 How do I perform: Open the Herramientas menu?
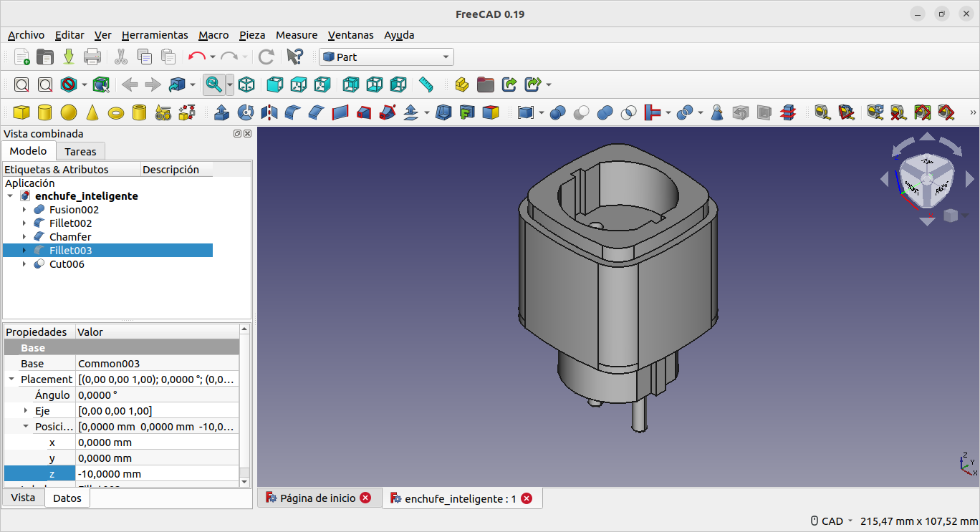(x=155, y=35)
